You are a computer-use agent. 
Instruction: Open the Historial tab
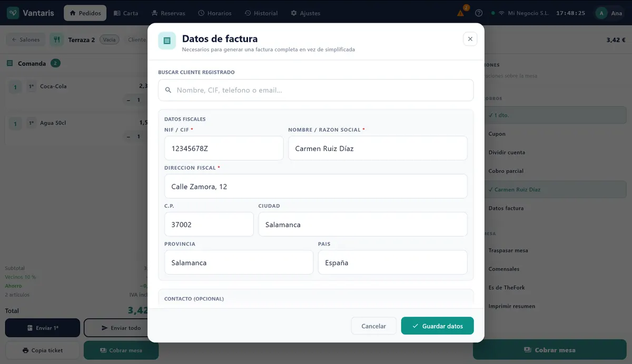[261, 13]
